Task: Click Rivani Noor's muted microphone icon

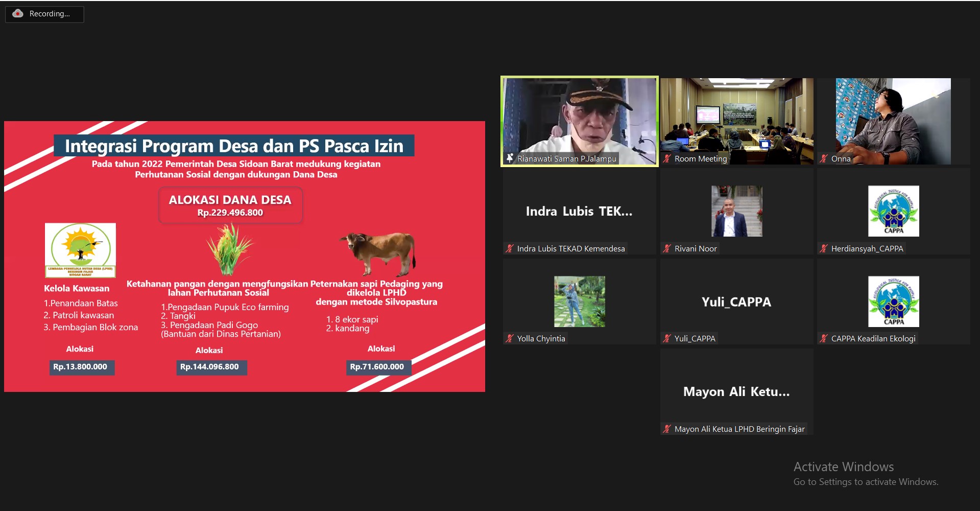Action: coord(667,249)
